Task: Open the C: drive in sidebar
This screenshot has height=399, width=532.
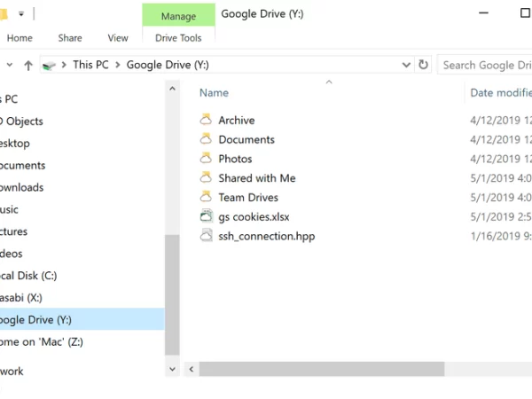Action: (x=28, y=276)
